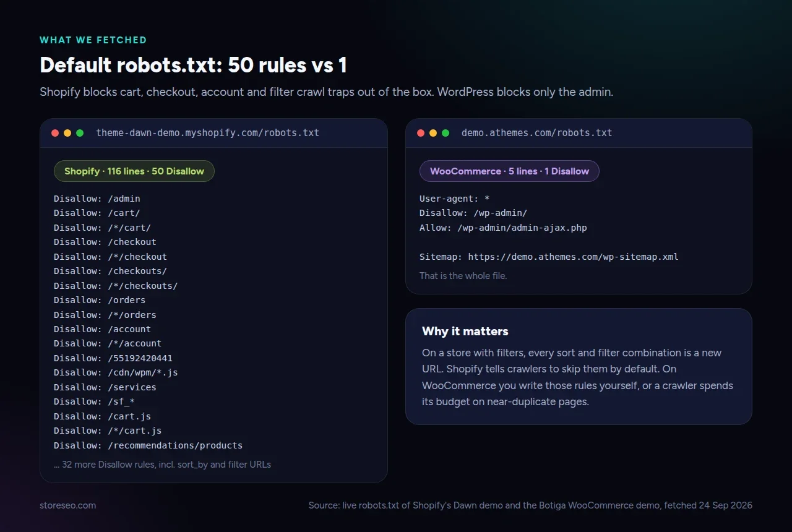Image resolution: width=792 pixels, height=532 pixels.
Task: Click the 'Why it matters' heading
Action: 465,332
